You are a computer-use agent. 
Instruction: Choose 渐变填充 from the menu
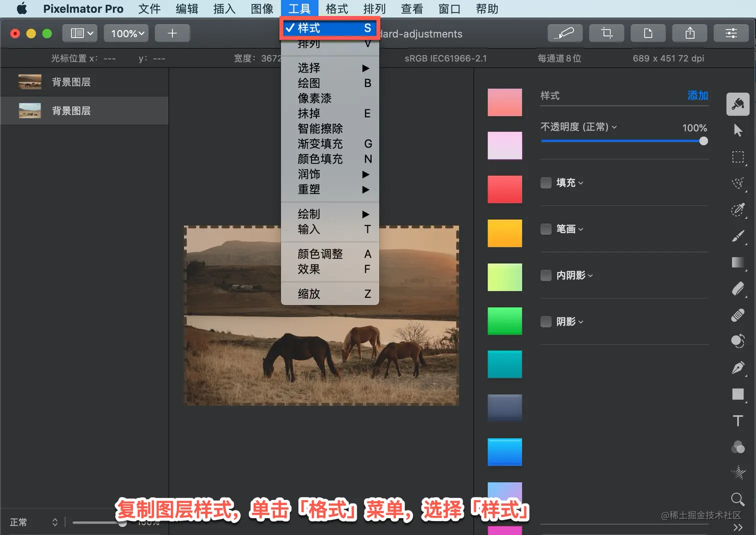point(330,143)
